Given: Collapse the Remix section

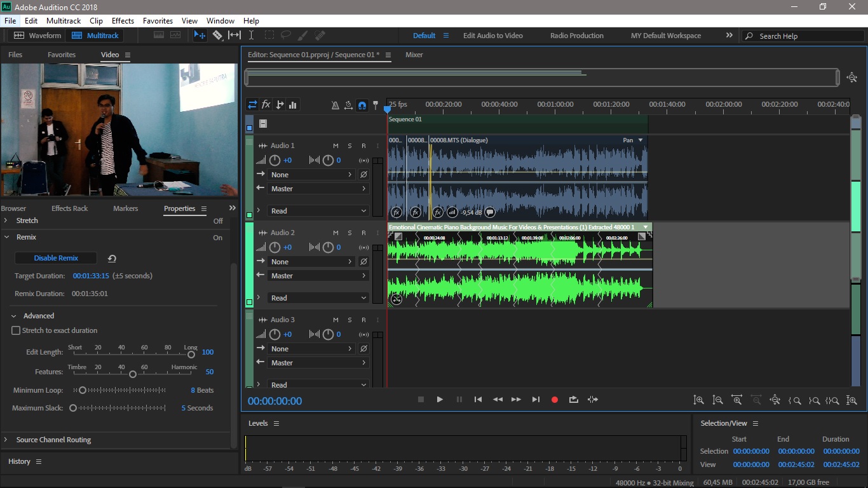Looking at the screenshot, I should tap(6, 237).
